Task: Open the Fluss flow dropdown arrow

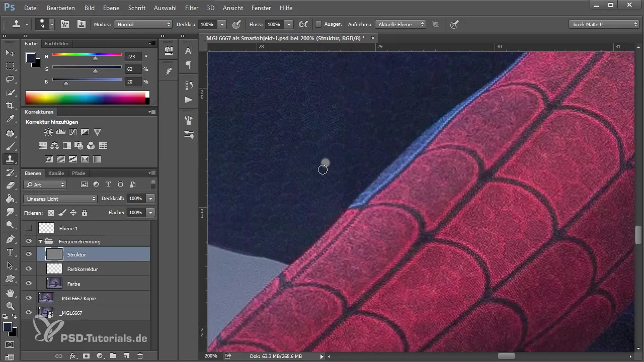Action: tap(289, 24)
